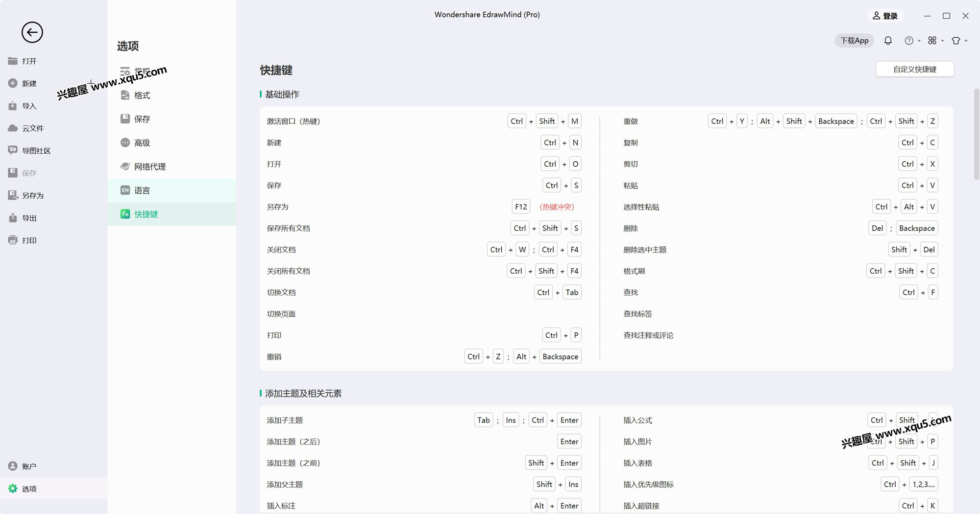The image size is (980, 514).
Task: Click the 添加子主题 row label
Action: tap(285, 420)
